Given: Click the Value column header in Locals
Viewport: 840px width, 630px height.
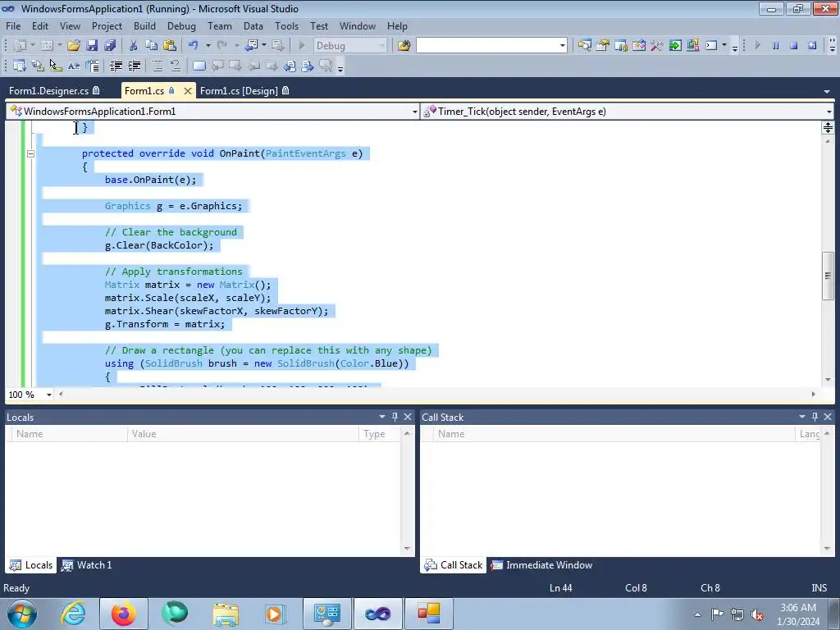Looking at the screenshot, I should coord(243,434).
